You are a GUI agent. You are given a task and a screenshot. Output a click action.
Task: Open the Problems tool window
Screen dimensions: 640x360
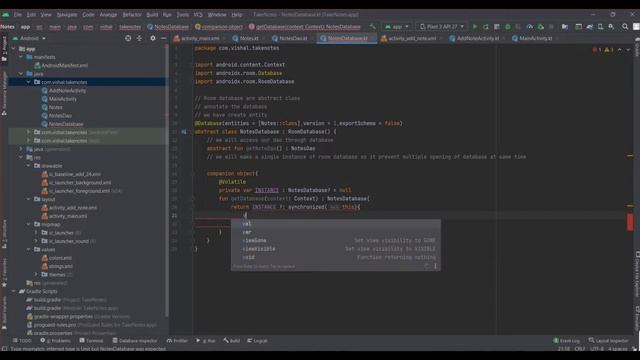click(x=55, y=340)
